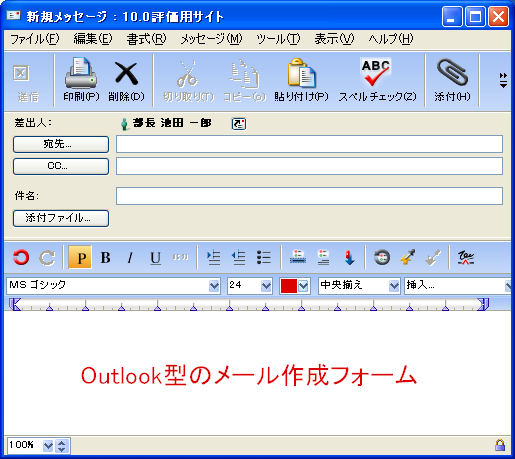The height and width of the screenshot is (459, 515).
Task: Open the 挿入... insert dropdown
Action: pyautogui.click(x=508, y=286)
